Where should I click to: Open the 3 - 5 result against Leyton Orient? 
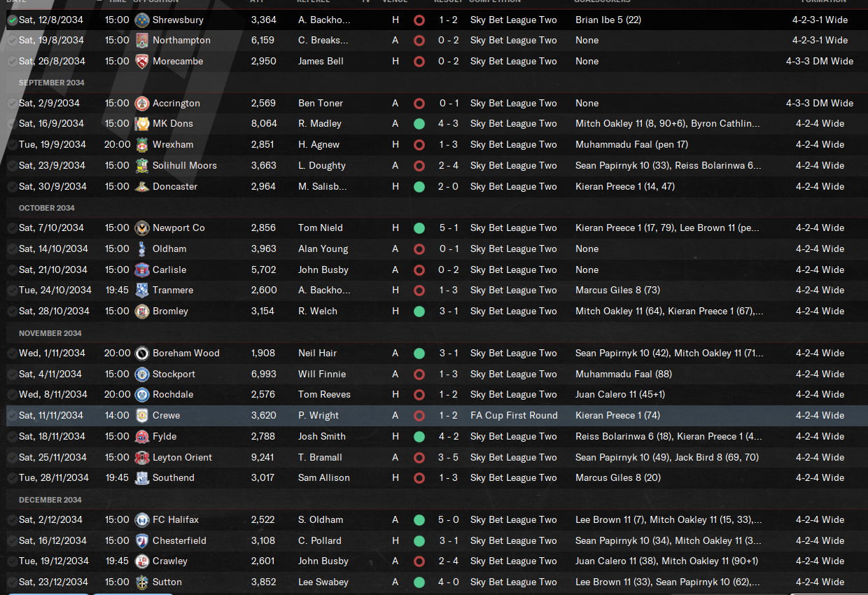[x=449, y=457]
